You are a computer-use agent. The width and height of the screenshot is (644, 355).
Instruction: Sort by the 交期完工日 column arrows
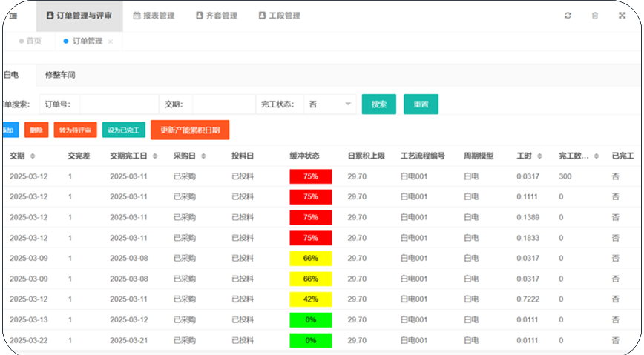(x=155, y=156)
